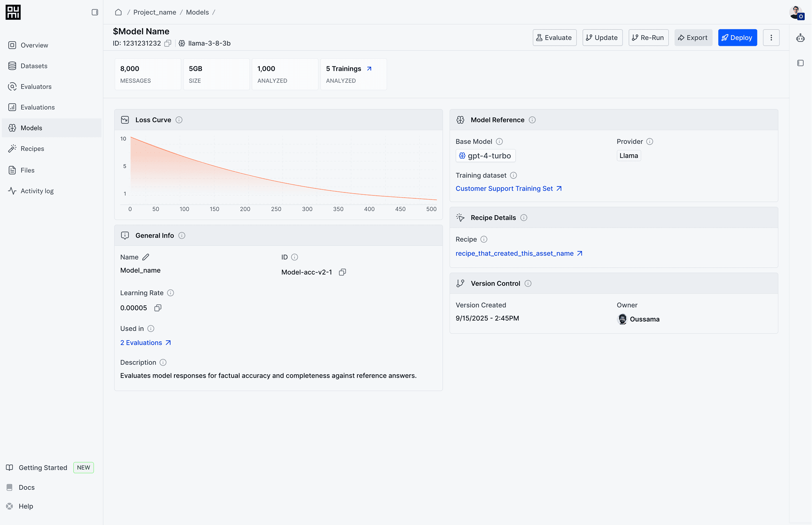The image size is (812, 525).
Task: Click the gpt-4-turbo base model chip
Action: 485,155
